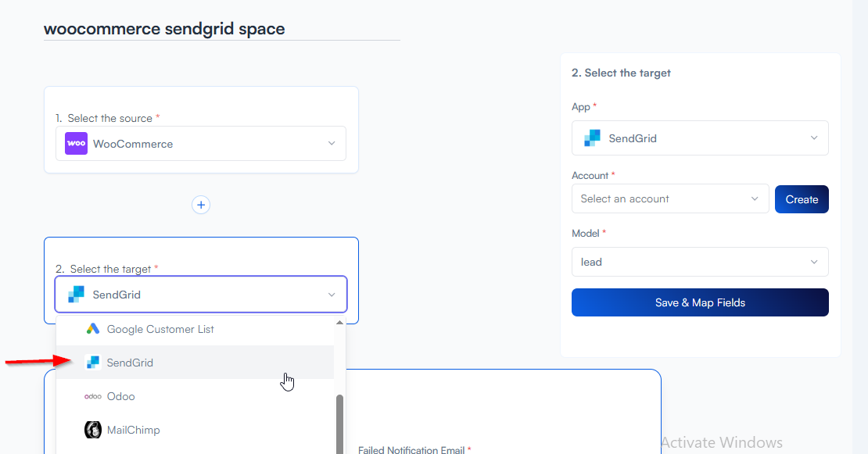Image resolution: width=868 pixels, height=454 pixels.
Task: Click the Save & Map Fields button
Action: (699, 302)
